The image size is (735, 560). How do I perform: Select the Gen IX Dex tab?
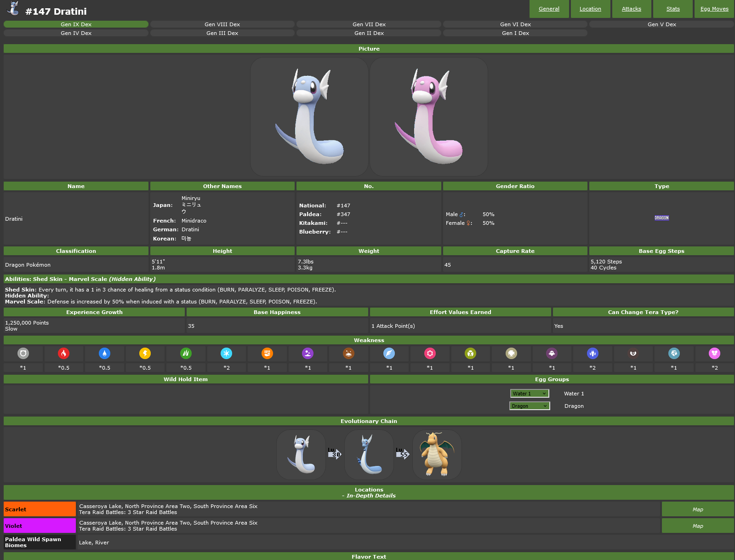tap(76, 24)
